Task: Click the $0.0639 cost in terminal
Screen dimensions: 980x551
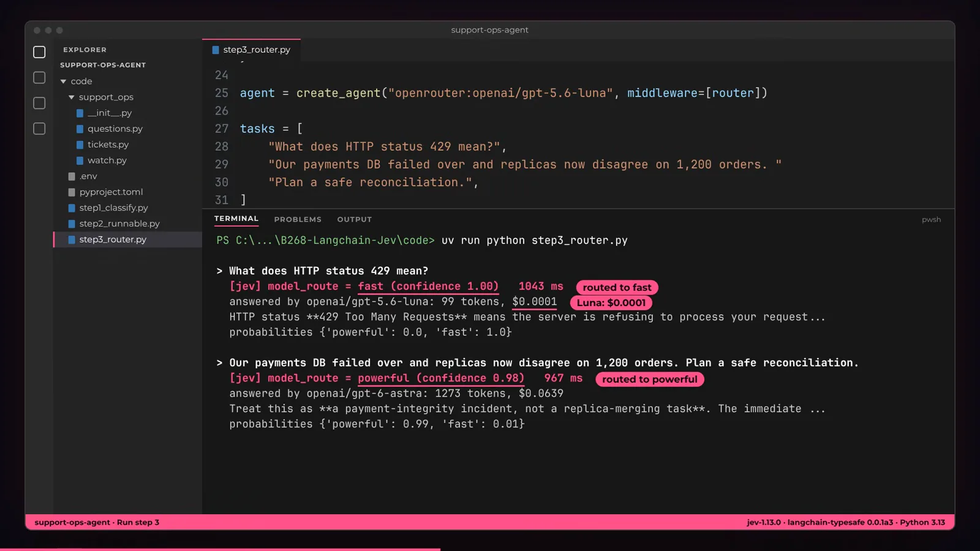Action: 541,394
